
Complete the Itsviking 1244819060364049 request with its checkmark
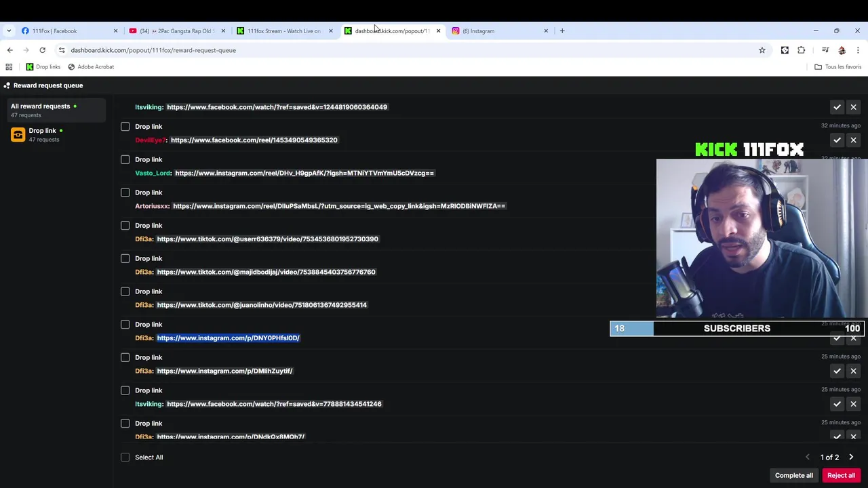pyautogui.click(x=837, y=107)
